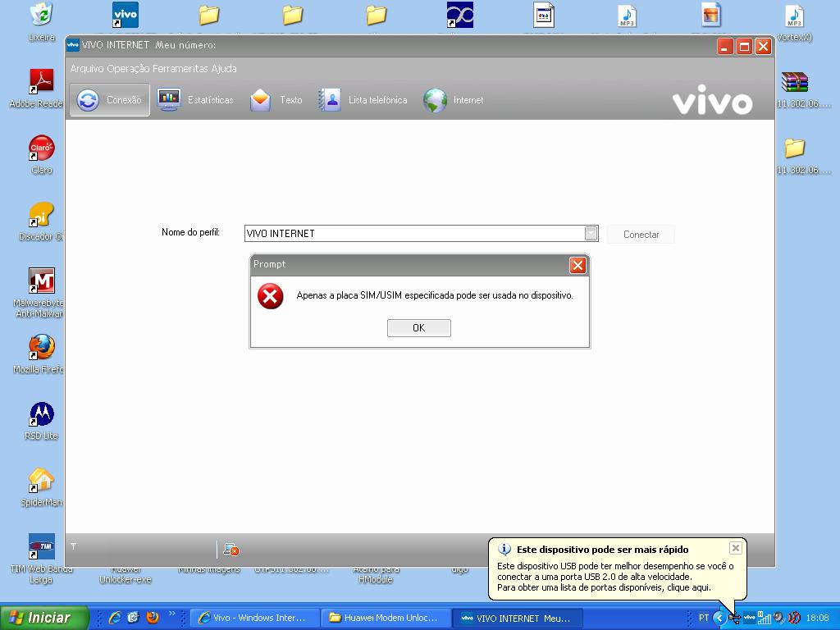Viewport: 840px width, 630px height.
Task: Open the Ajuda menu
Action: [x=223, y=69]
